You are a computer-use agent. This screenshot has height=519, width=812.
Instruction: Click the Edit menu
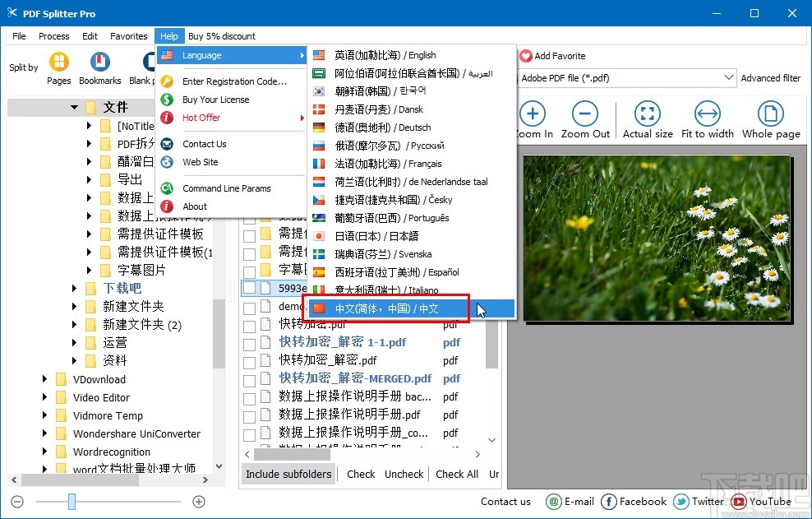click(90, 35)
